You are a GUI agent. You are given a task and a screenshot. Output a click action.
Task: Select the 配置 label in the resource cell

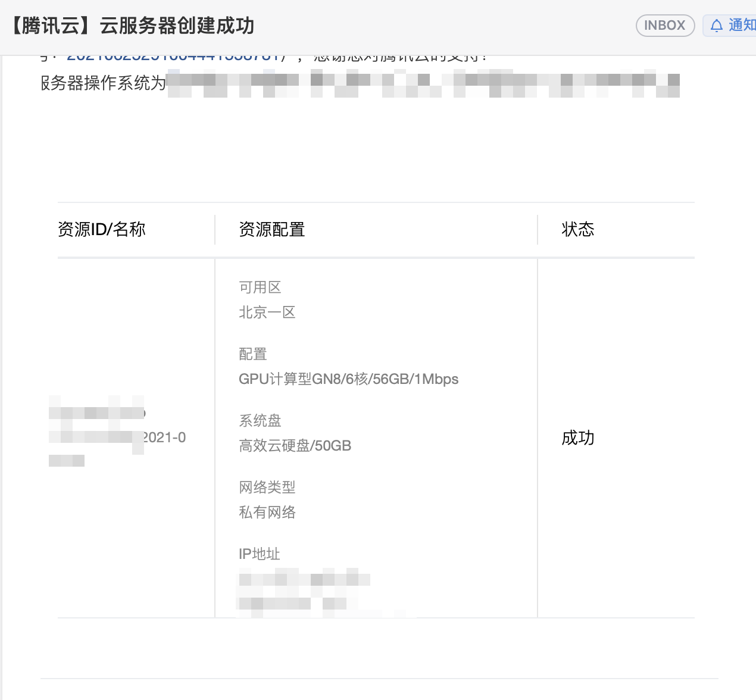[253, 354]
